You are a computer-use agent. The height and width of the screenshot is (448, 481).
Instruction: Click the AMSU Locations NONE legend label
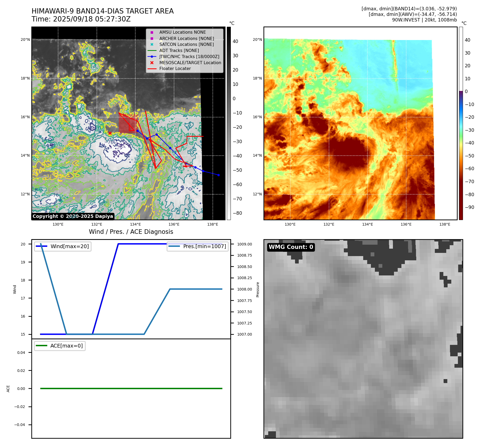pos(183,32)
